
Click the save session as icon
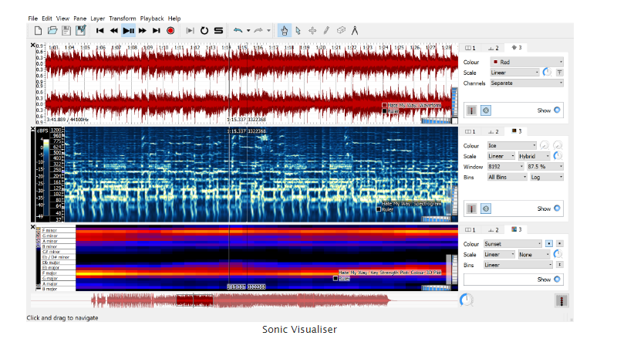[x=80, y=30]
